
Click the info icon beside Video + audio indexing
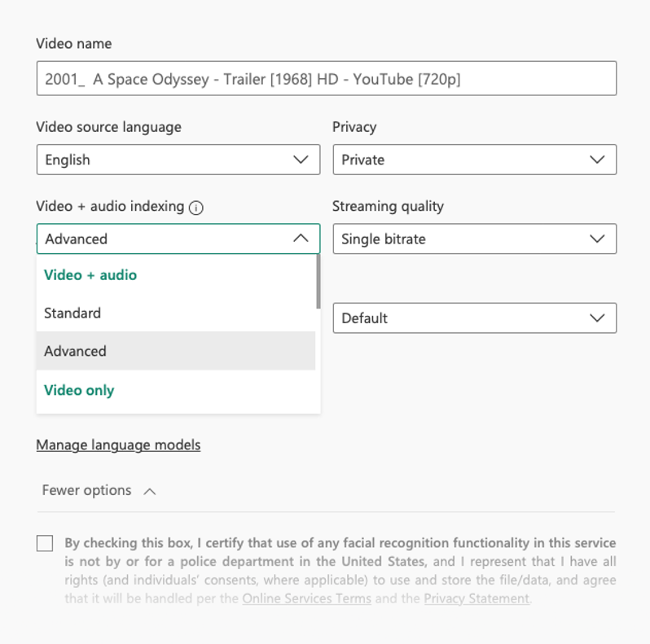tap(196, 208)
